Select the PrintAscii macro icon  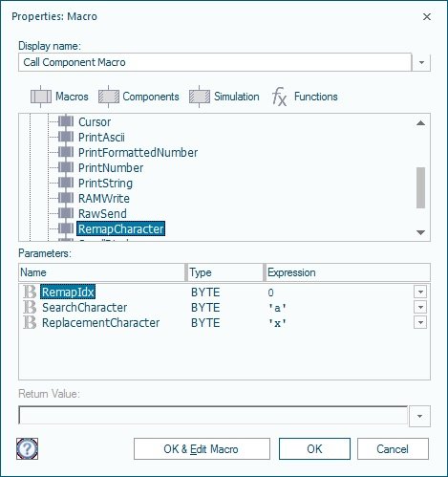point(66,138)
